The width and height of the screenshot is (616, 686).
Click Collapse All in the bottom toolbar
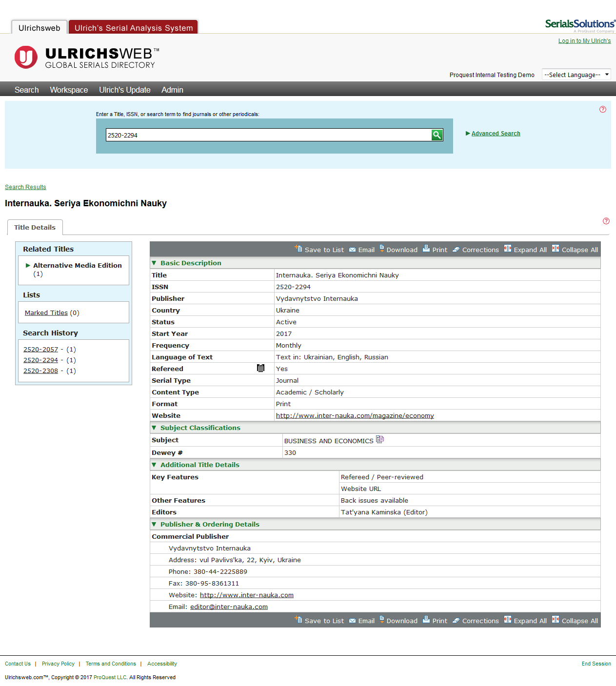(x=575, y=620)
